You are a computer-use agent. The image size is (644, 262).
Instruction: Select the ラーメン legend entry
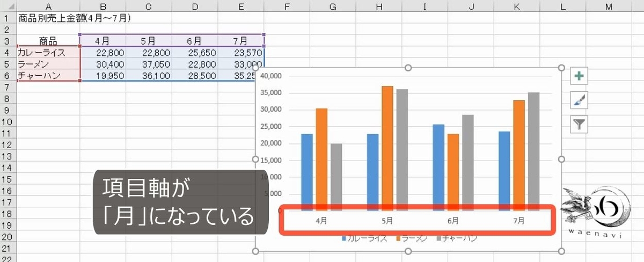click(x=412, y=238)
